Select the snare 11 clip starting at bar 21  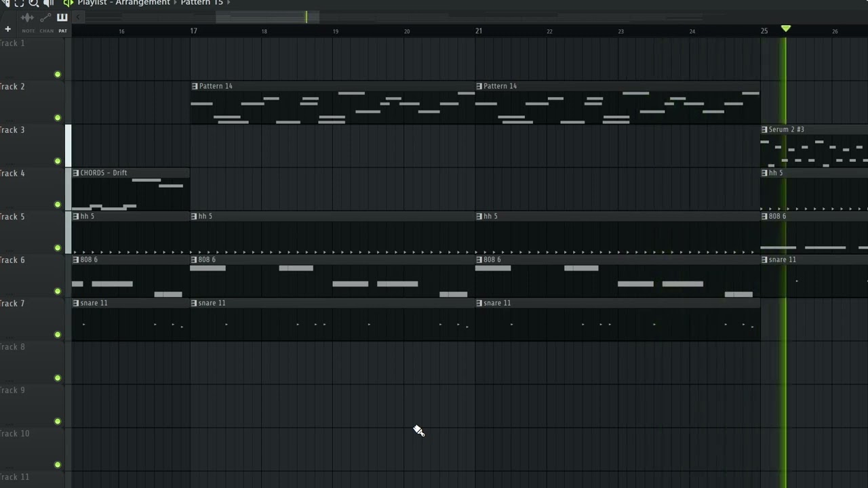click(x=618, y=319)
